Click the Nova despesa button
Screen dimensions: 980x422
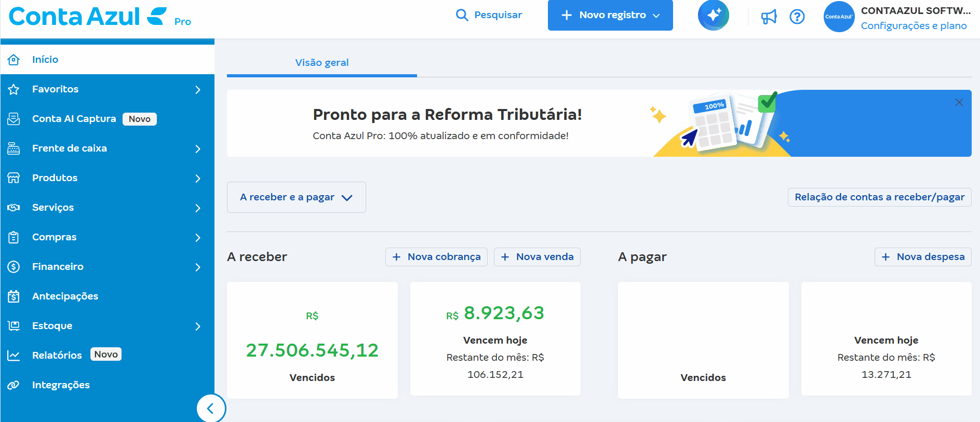tap(923, 257)
